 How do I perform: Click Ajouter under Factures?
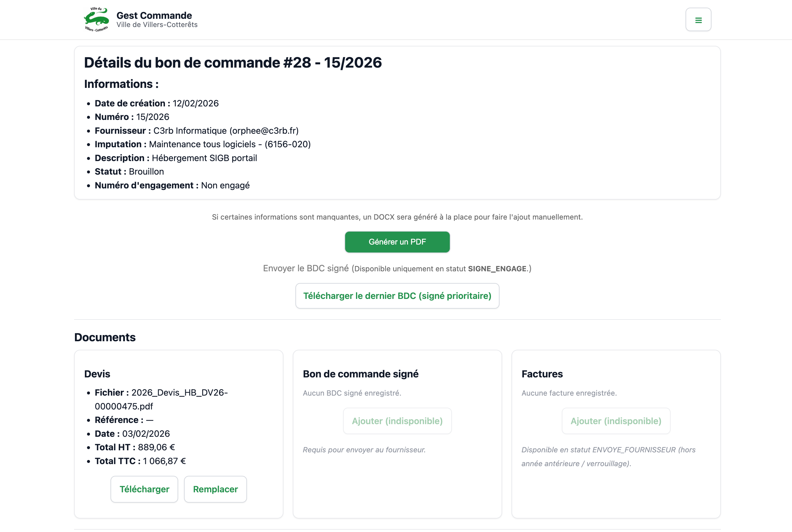616,421
